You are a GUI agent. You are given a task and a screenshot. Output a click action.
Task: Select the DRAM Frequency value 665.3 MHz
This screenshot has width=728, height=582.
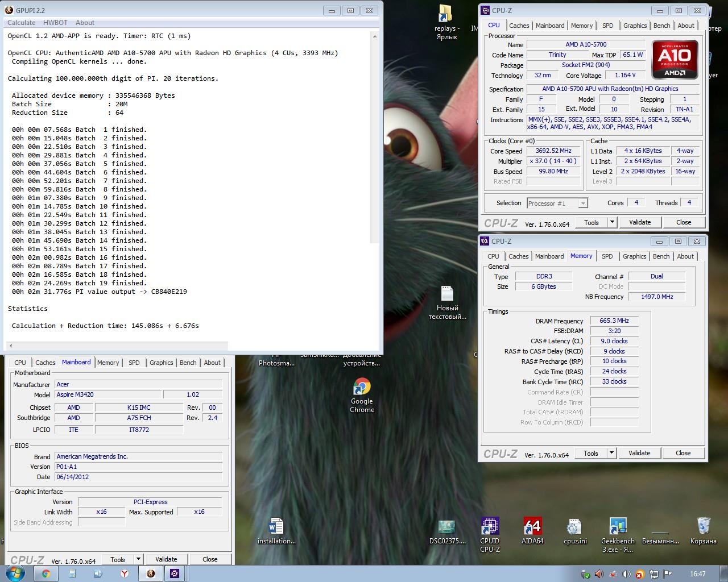pos(614,321)
